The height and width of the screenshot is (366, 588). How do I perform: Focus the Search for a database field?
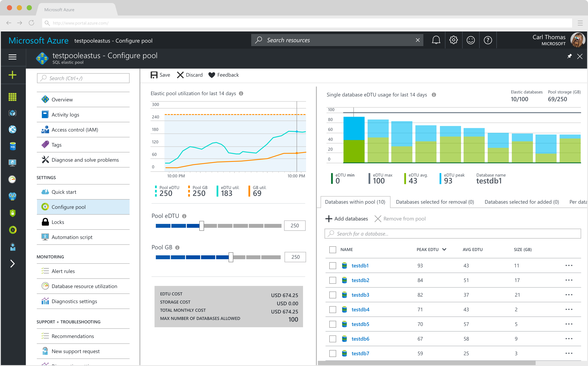click(452, 234)
